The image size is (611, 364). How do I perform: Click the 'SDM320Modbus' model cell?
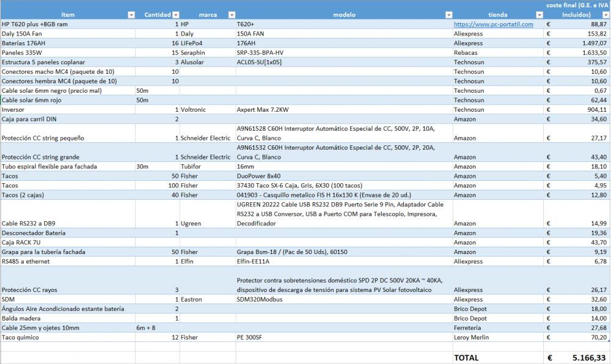click(x=344, y=299)
